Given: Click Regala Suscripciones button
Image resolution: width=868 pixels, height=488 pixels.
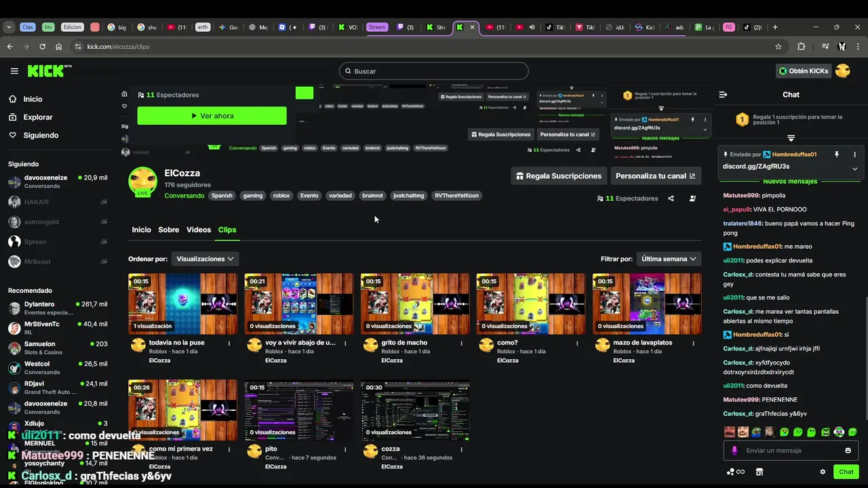Looking at the screenshot, I should click(x=558, y=176).
